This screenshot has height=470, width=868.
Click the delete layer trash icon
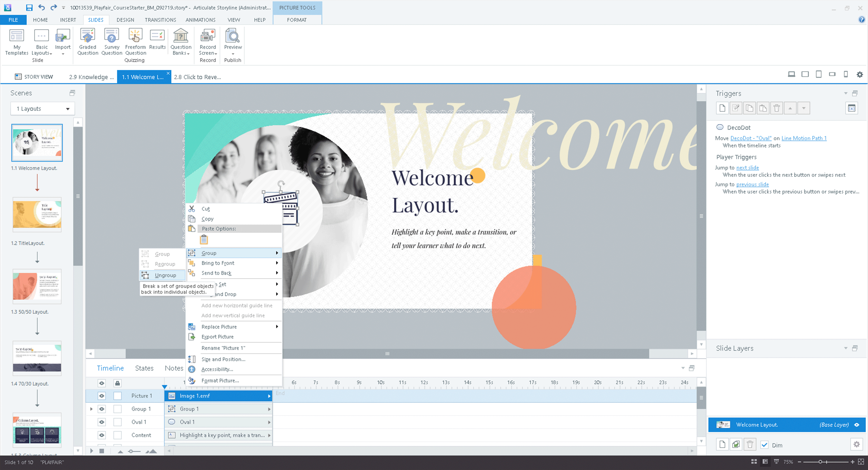click(x=750, y=444)
